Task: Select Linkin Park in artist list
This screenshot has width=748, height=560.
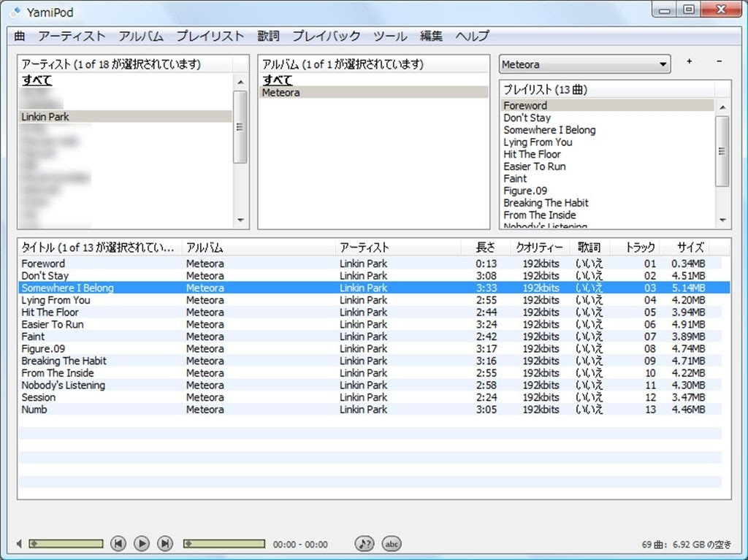Action: (x=126, y=116)
